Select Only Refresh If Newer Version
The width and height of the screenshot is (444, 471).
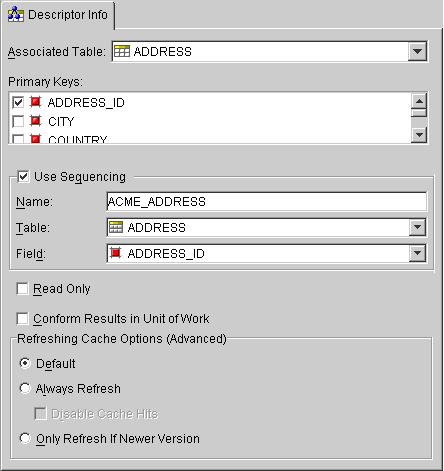pyautogui.click(x=25, y=438)
